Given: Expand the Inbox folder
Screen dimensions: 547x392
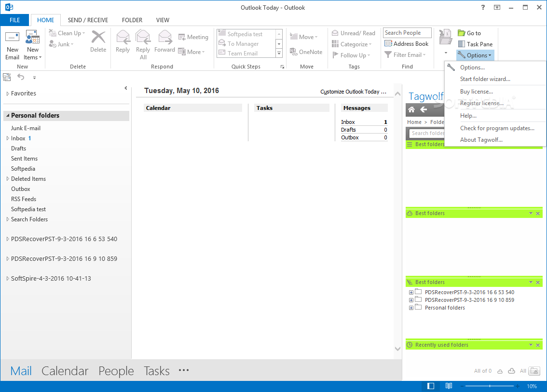Looking at the screenshot, I should [8, 138].
